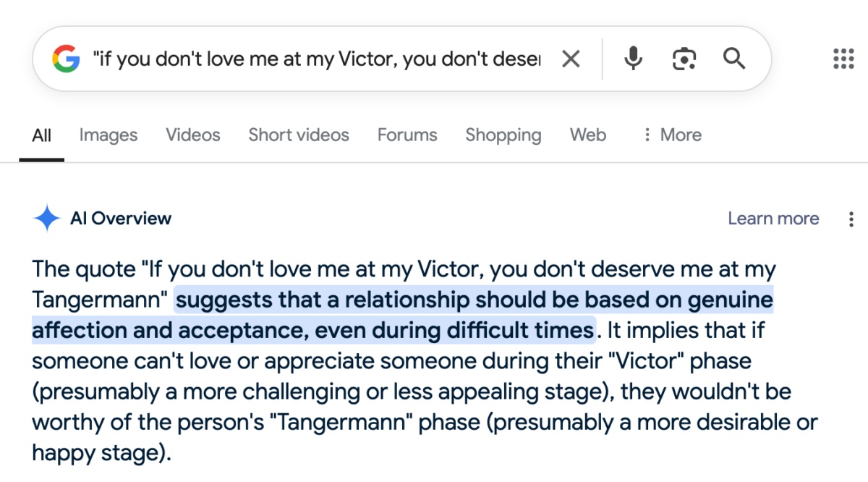
Task: Select the All results tab
Action: click(42, 135)
